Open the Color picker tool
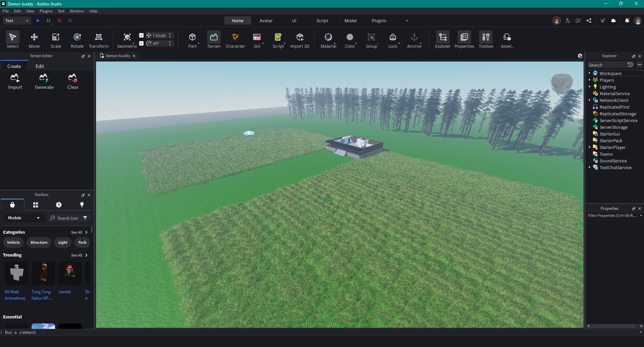Screen dimensions: 644x347 (x=350, y=40)
